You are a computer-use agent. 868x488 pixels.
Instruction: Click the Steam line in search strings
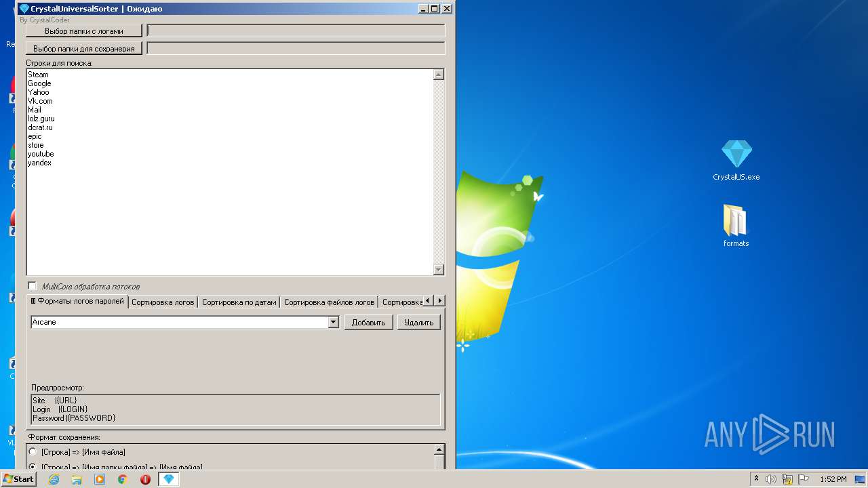(38, 75)
